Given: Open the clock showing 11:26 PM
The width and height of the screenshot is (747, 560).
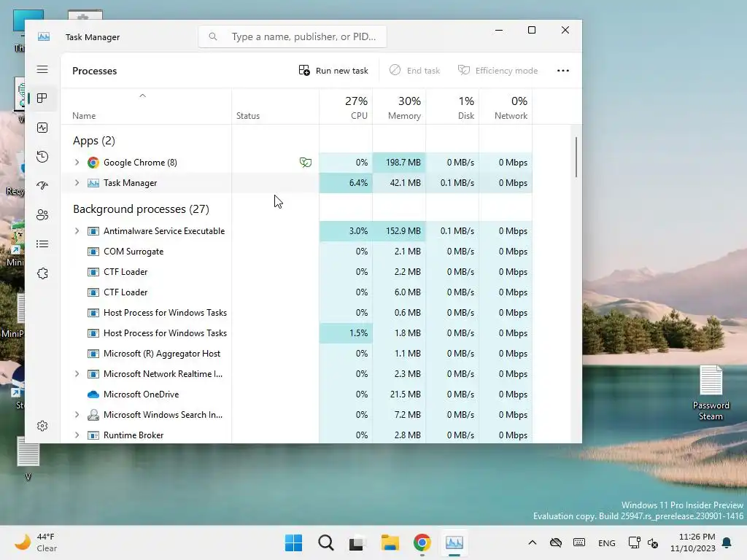Looking at the screenshot, I should point(693,542).
